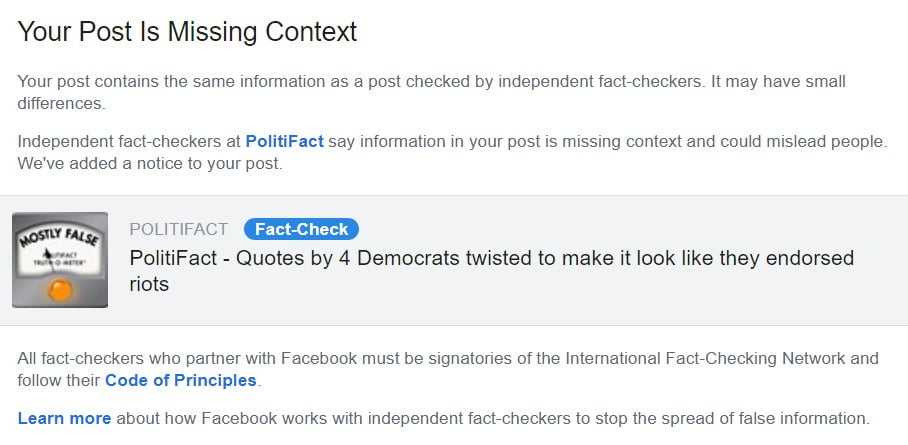Image resolution: width=908 pixels, height=445 pixels.
Task: Click the word riots ending the headline
Action: pos(149,284)
